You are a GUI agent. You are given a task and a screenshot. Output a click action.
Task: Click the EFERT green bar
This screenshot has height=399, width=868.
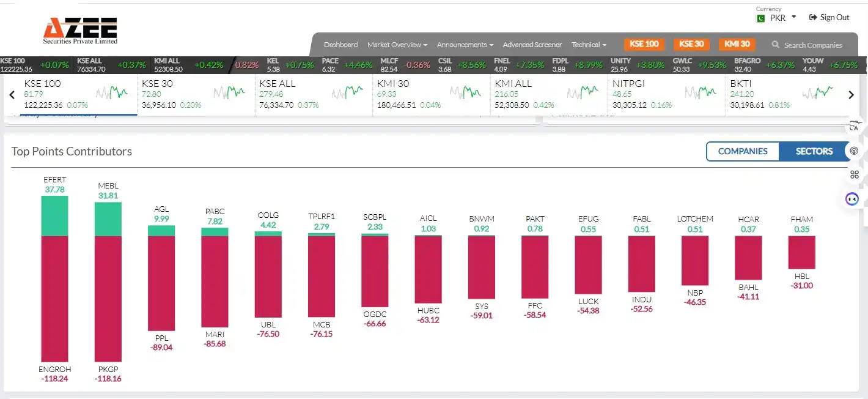point(54,216)
